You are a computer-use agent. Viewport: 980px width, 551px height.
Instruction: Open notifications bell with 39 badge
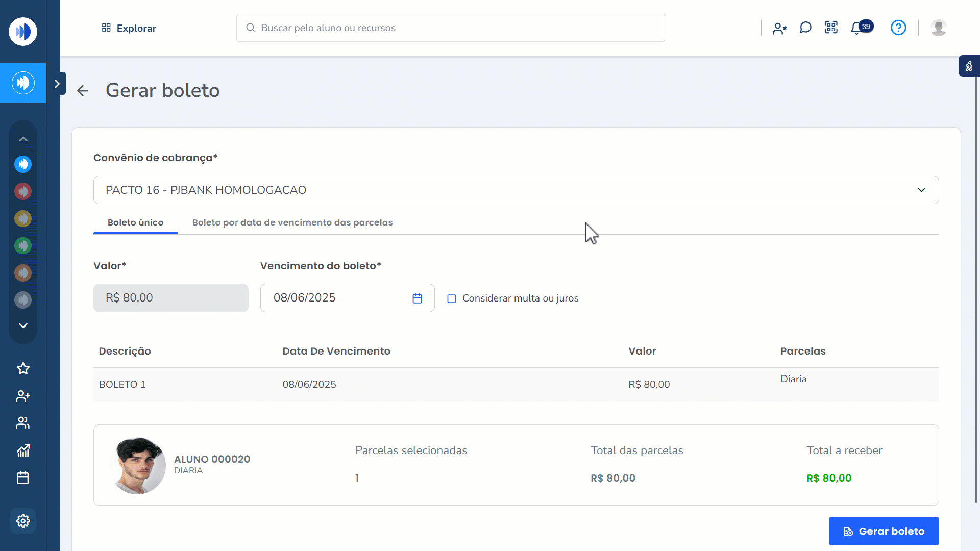857,28
